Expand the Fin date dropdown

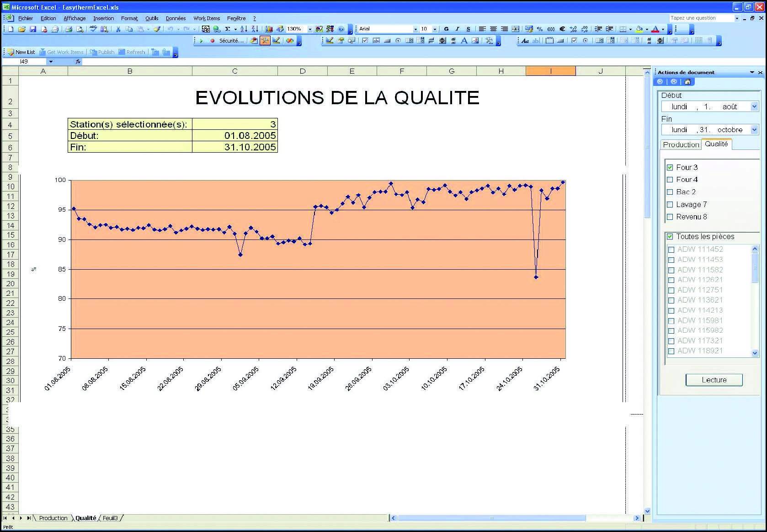[x=754, y=130]
